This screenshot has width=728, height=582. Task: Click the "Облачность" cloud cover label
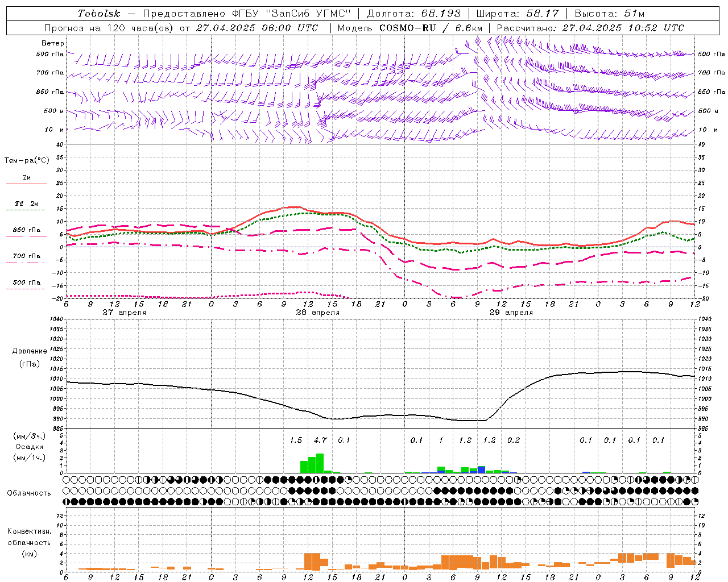[29, 493]
